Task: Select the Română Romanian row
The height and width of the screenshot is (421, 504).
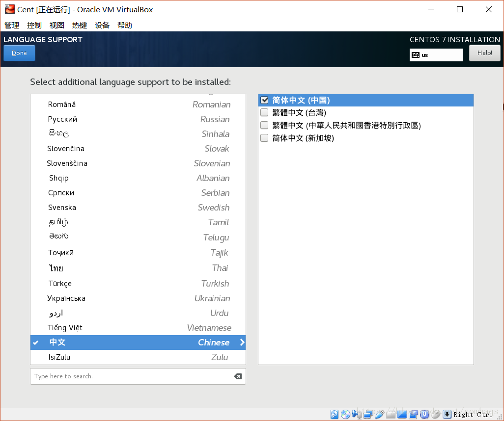Action: tap(138, 105)
